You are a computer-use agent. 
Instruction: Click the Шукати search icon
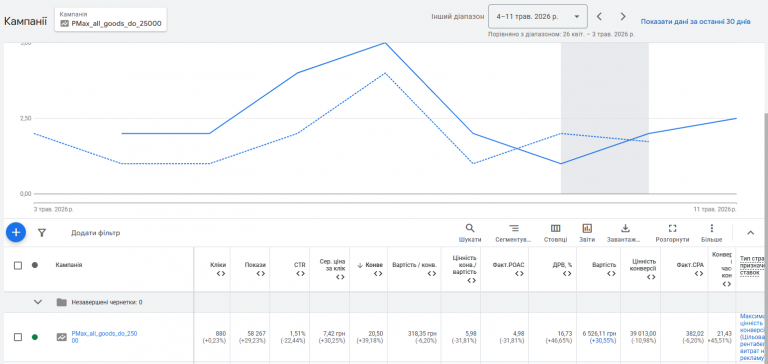(470, 233)
